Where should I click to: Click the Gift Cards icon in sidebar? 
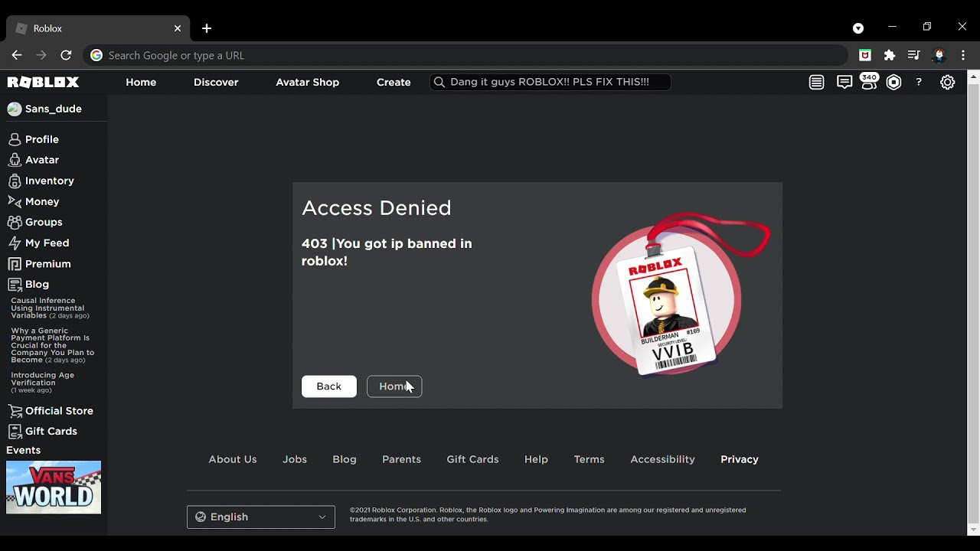coord(15,431)
